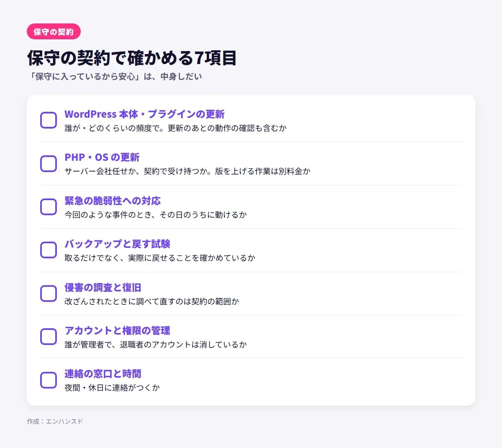
Task: Check the box for 連絡の窓口と時間
Action: (x=49, y=380)
